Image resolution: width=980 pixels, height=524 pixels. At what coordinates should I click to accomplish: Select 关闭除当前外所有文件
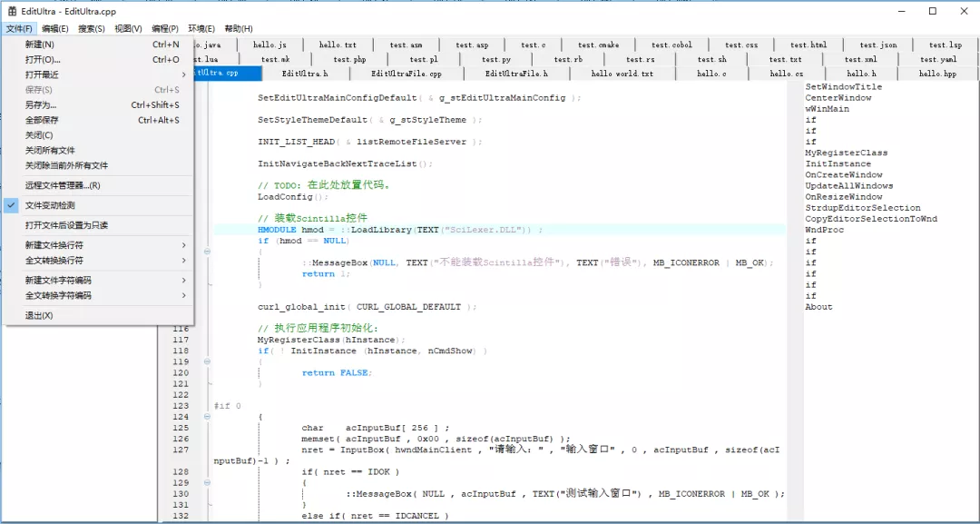coord(99,165)
